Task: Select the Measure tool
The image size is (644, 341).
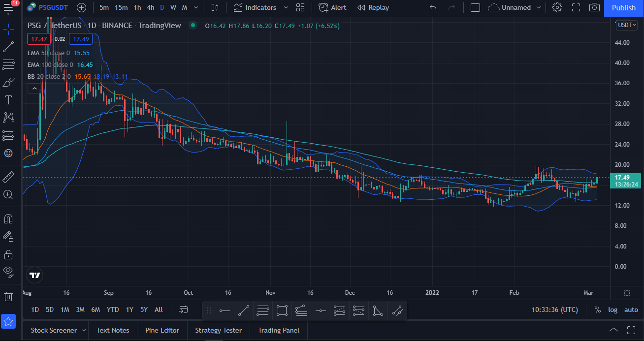Action: [8, 177]
